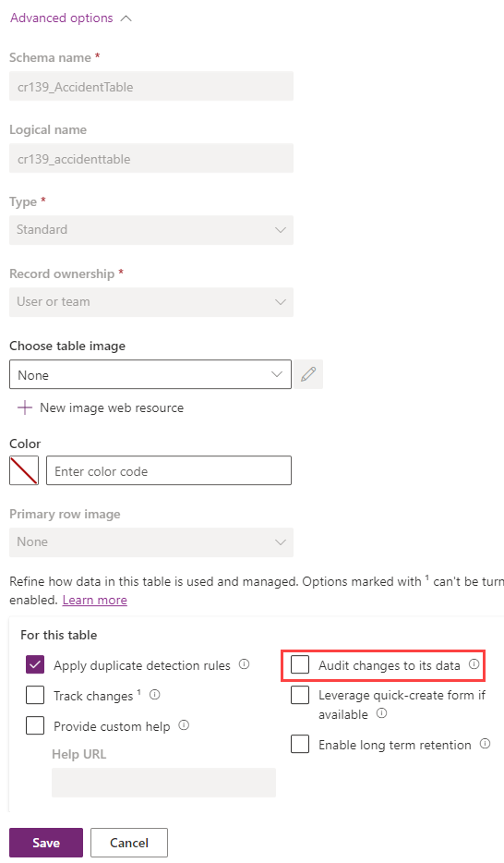Click the pencil edit icon beside table image
Image resolution: width=504 pixels, height=863 pixels.
pos(308,374)
